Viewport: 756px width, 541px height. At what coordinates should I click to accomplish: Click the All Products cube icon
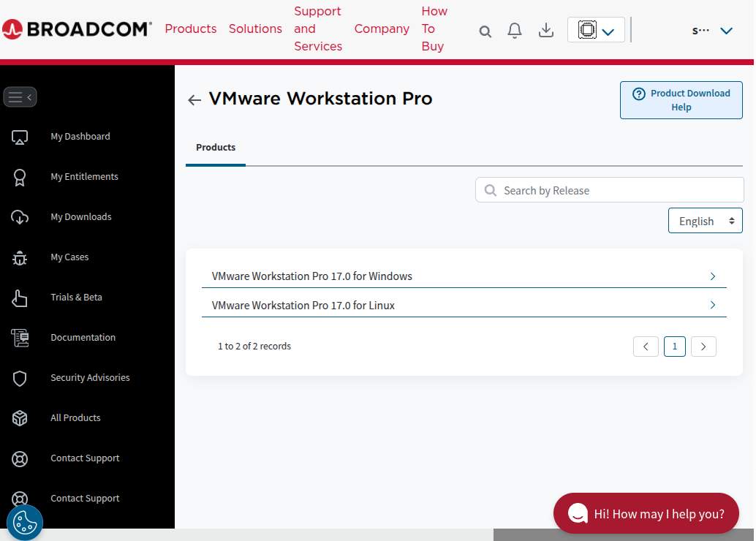20,418
